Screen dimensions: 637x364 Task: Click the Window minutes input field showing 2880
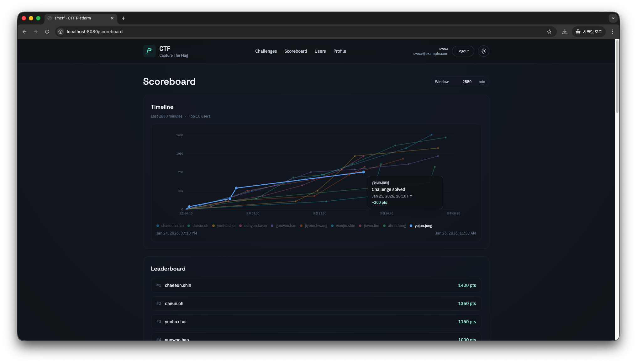click(x=466, y=82)
